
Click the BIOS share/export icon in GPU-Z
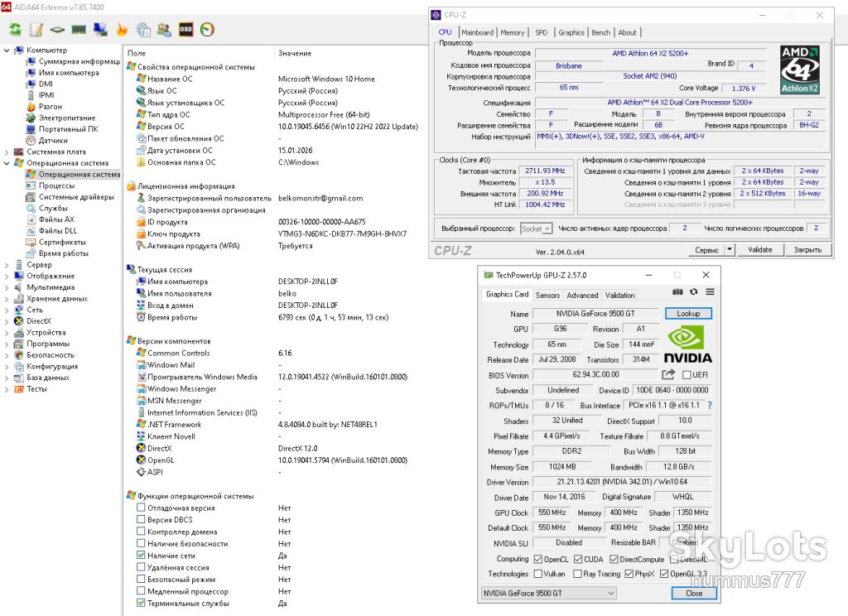pyautogui.click(x=668, y=374)
